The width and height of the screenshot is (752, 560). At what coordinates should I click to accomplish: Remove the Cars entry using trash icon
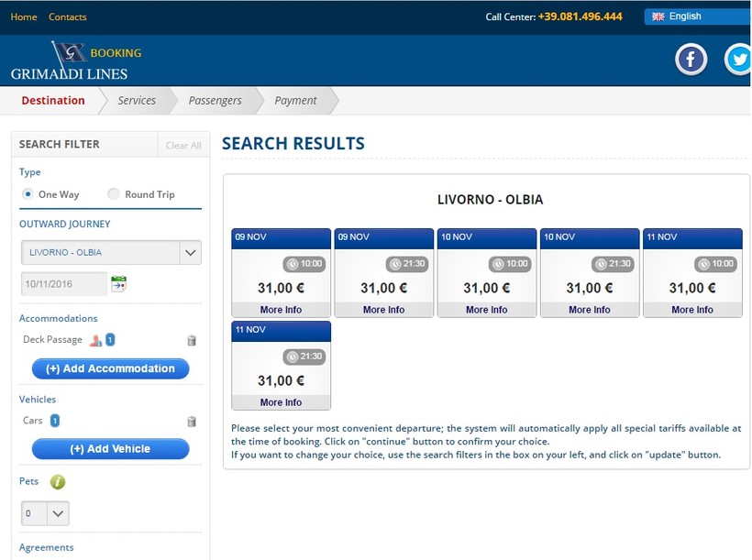click(x=192, y=422)
